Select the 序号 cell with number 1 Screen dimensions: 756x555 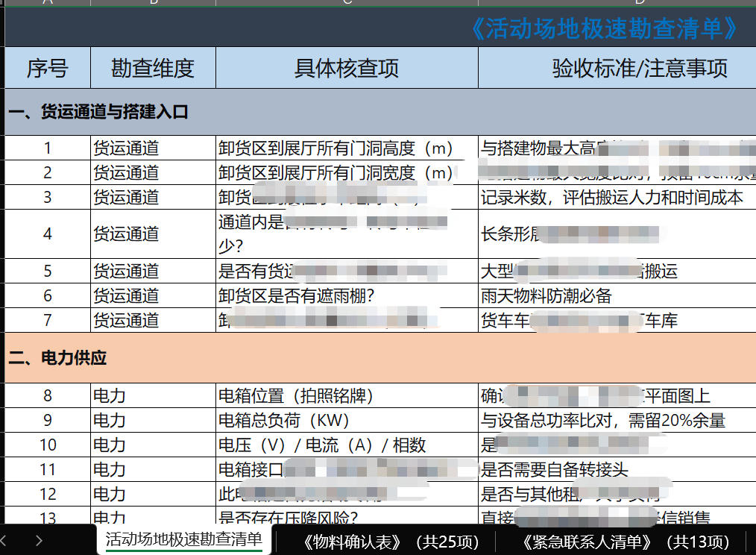(x=47, y=148)
